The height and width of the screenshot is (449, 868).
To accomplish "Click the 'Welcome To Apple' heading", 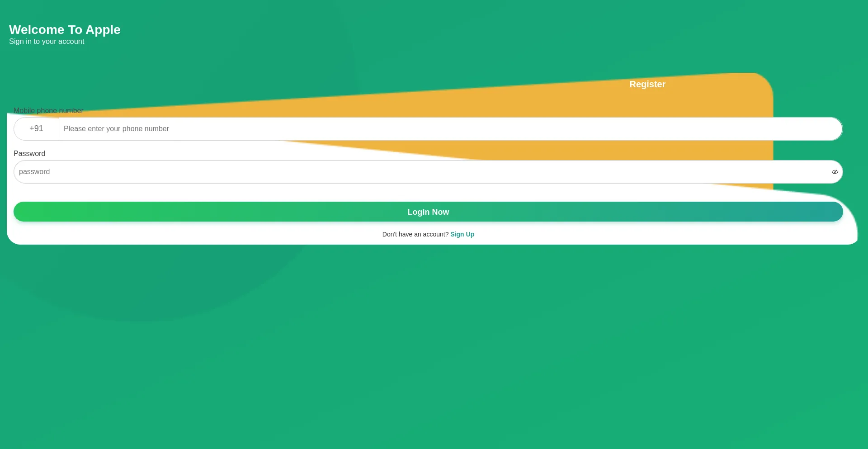I will point(65,30).
